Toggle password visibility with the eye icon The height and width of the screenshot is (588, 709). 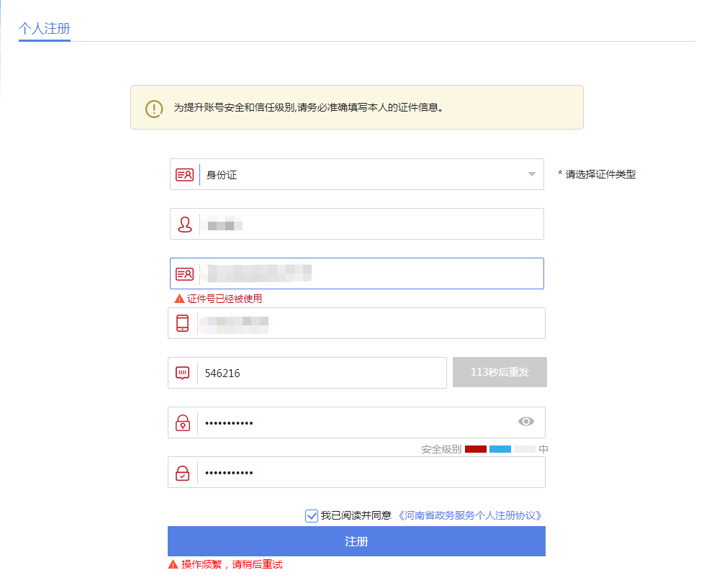528,422
